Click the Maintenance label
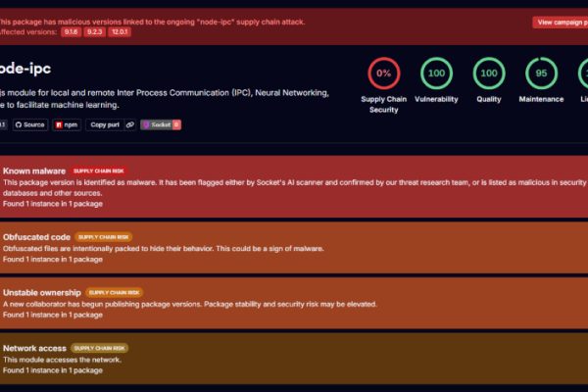The width and height of the screenshot is (588, 392). (x=541, y=99)
